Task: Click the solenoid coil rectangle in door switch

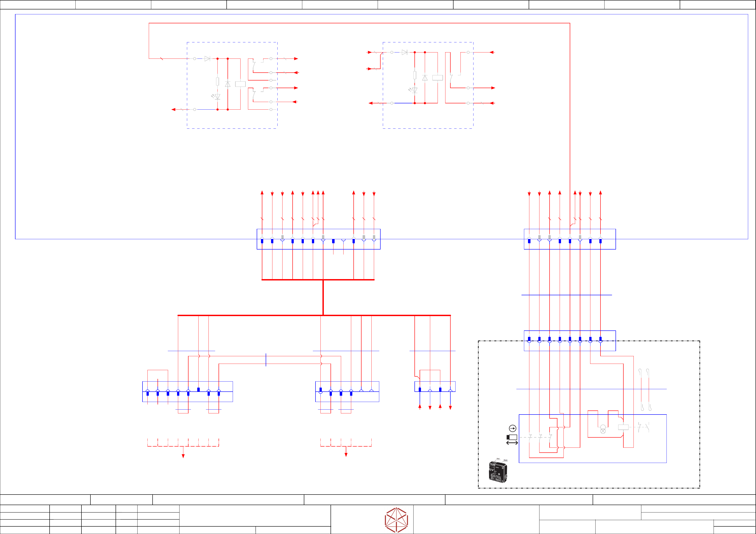Action: 623,427
